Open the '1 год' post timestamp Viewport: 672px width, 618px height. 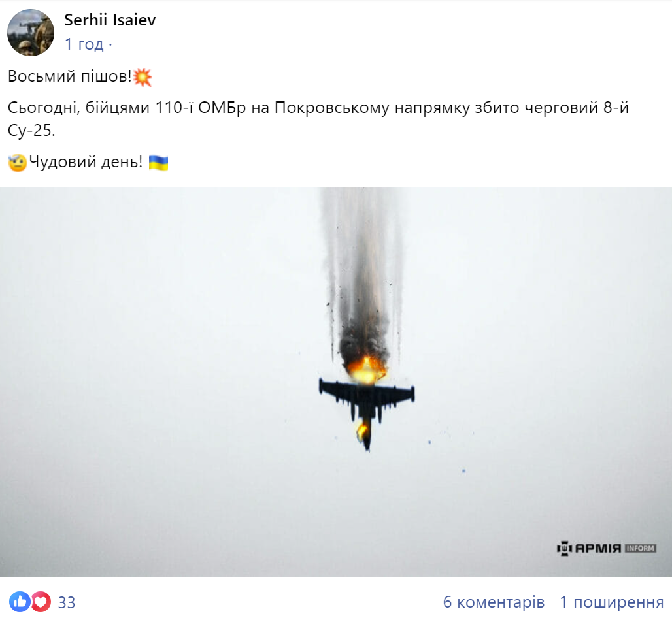(84, 44)
